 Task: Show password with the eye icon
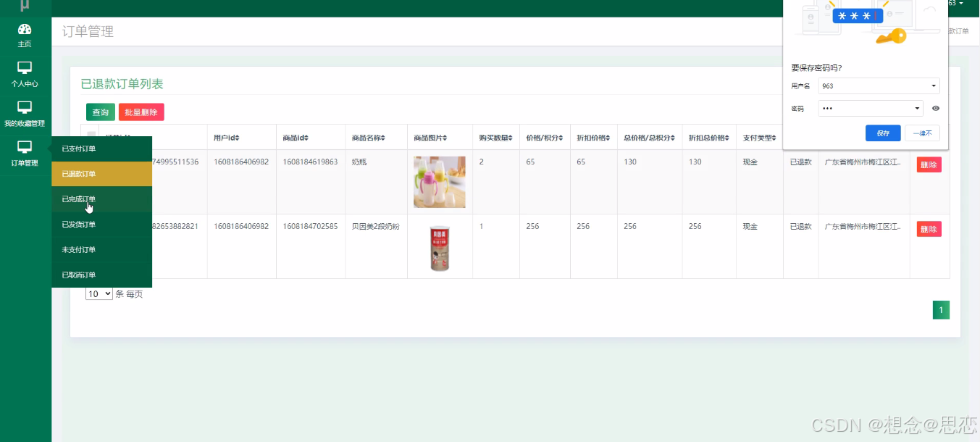pos(936,109)
